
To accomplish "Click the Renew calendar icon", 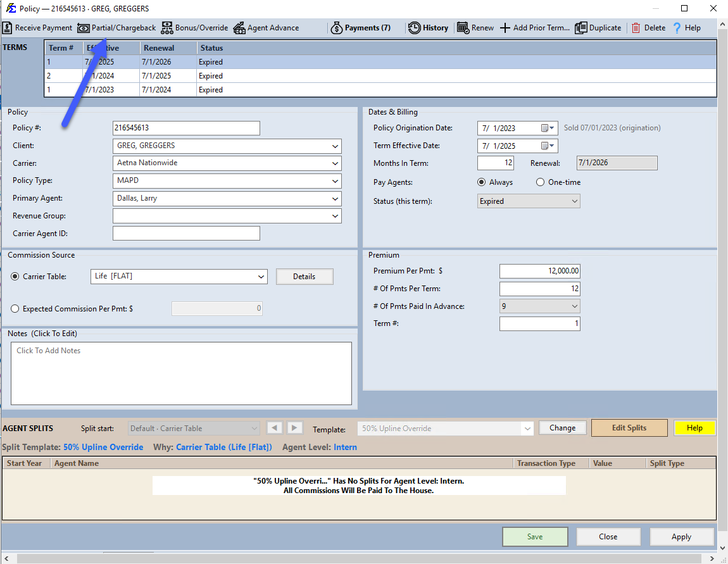I will click(x=462, y=28).
